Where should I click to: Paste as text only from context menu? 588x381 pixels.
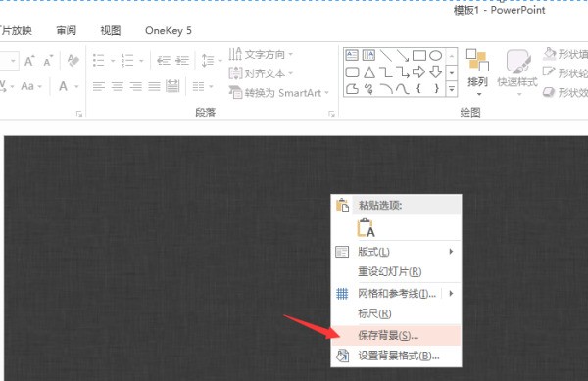tap(366, 228)
